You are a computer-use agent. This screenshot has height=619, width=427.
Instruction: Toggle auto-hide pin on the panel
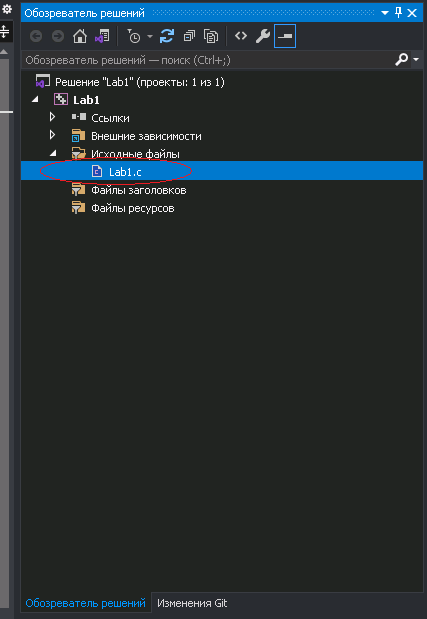(399, 13)
